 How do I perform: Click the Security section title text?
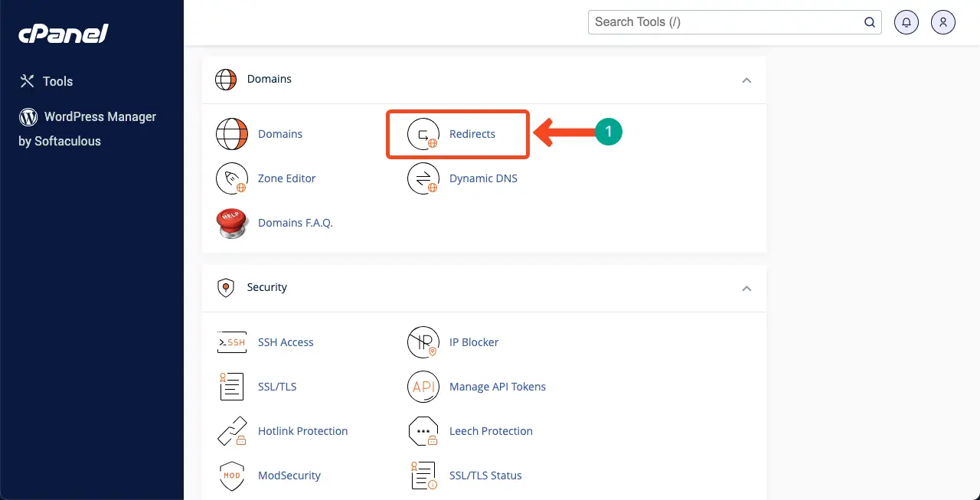[267, 287]
